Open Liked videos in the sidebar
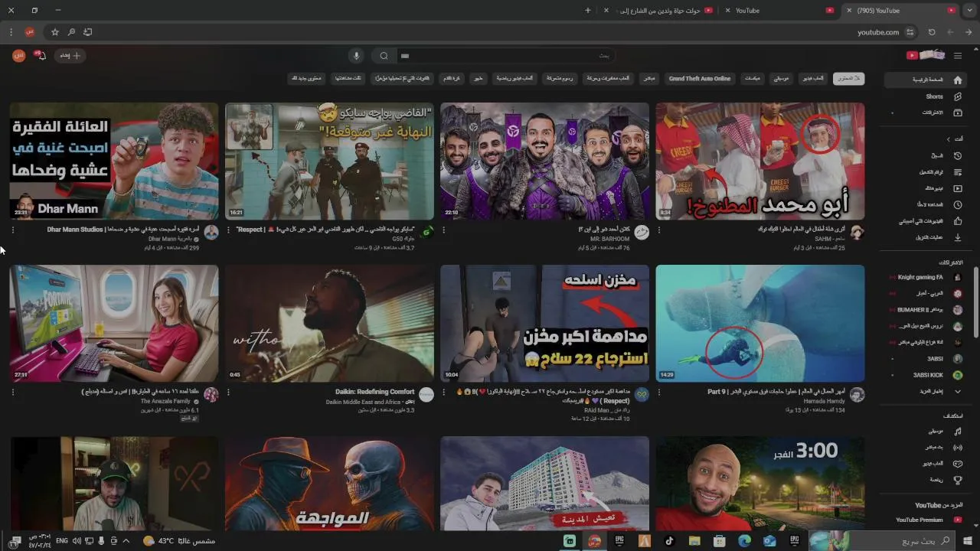Viewport: 980px width, 551px height. tap(925, 221)
